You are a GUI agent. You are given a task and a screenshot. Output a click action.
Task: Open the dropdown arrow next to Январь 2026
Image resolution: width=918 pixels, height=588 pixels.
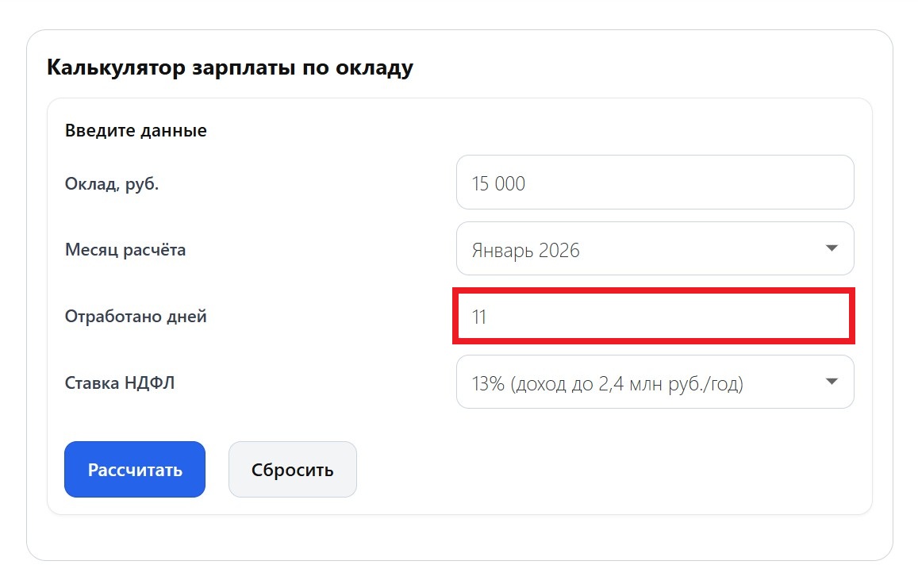pyautogui.click(x=832, y=248)
